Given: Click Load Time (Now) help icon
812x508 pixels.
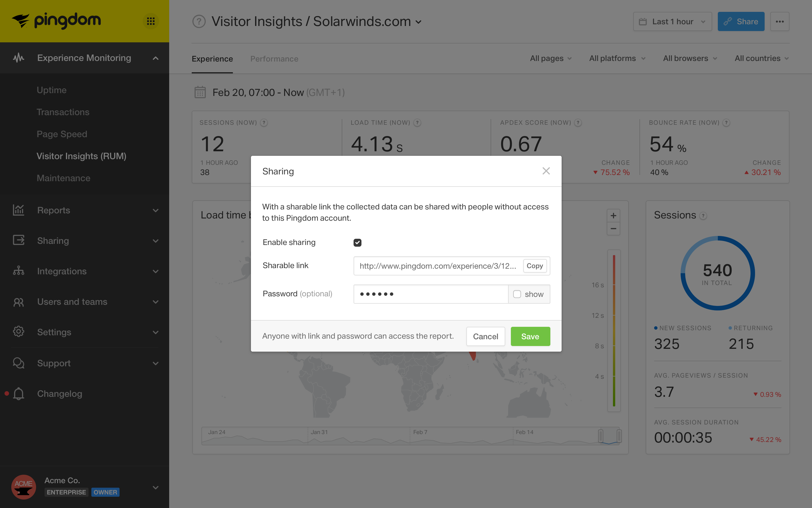Looking at the screenshot, I should tap(417, 123).
